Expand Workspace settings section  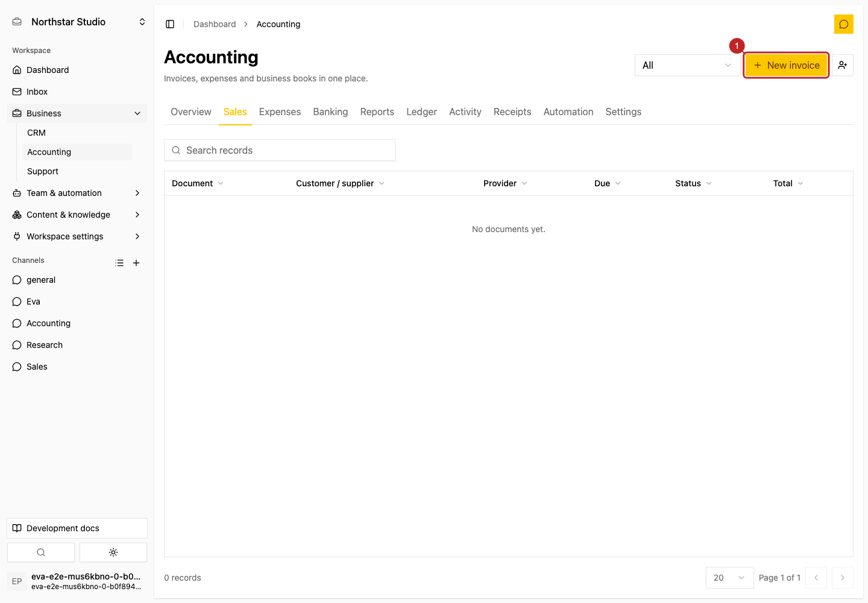pyautogui.click(x=77, y=236)
